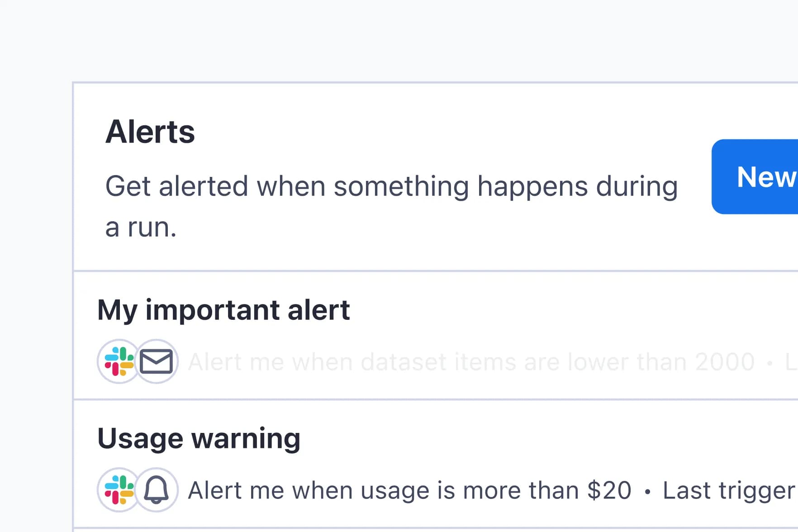
Task: Click the 2000 threshold value
Action: pyautogui.click(x=725, y=362)
